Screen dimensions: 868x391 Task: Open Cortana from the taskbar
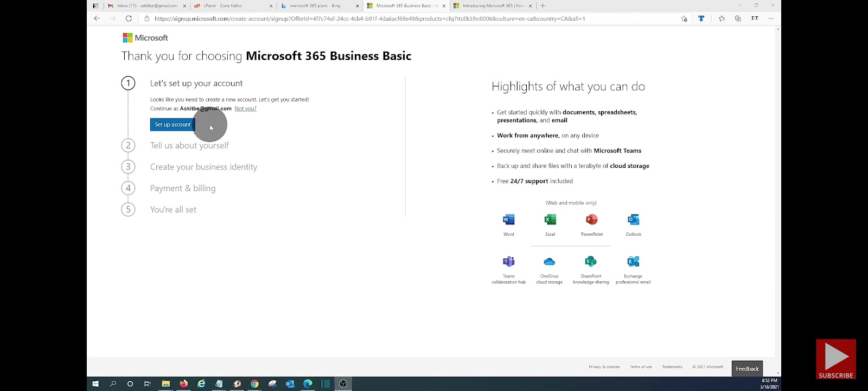tap(130, 384)
